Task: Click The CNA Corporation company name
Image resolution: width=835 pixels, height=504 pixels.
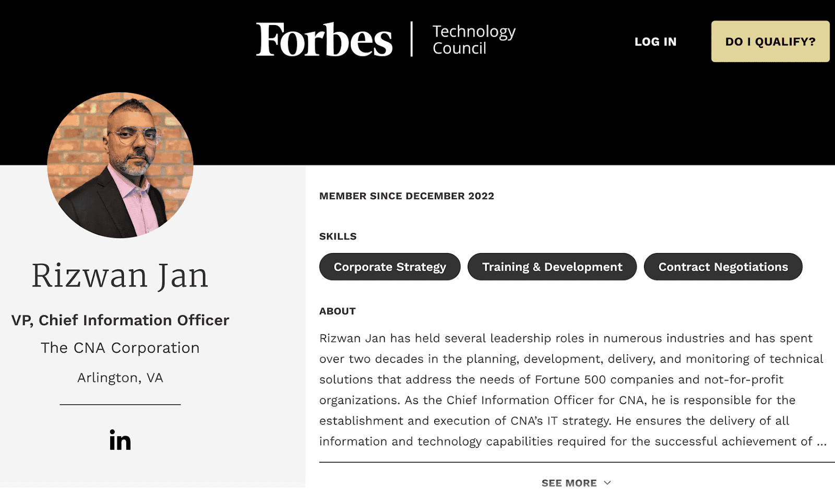Action: [x=120, y=347]
